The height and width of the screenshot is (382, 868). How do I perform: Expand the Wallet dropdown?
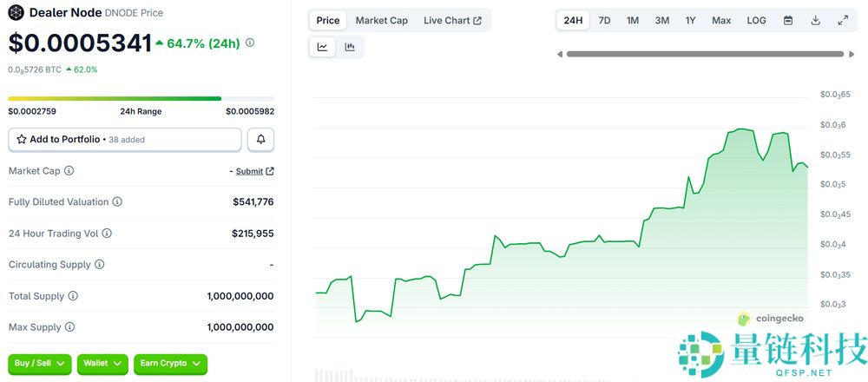click(x=102, y=363)
